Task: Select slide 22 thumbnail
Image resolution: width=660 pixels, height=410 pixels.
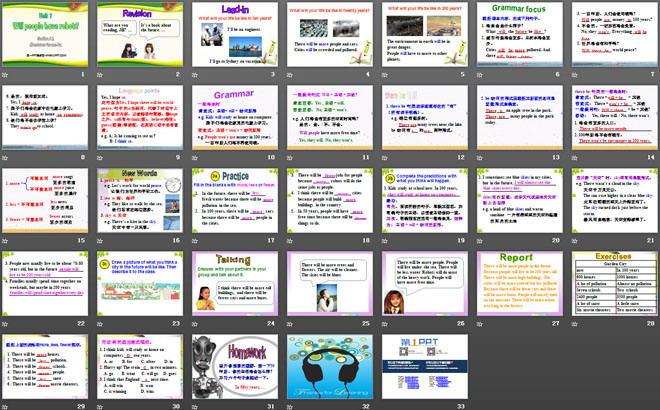Action: (45, 284)
